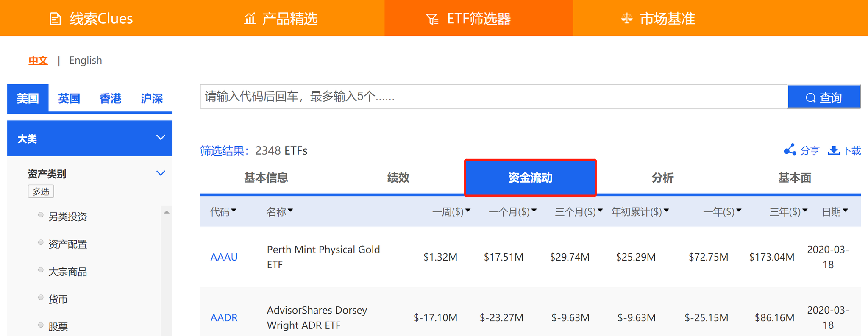Click the $29.74M three-month value

pyautogui.click(x=570, y=257)
